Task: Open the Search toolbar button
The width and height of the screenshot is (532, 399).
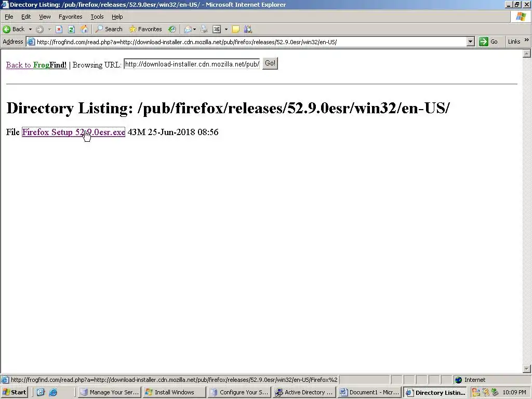Action: click(109, 29)
